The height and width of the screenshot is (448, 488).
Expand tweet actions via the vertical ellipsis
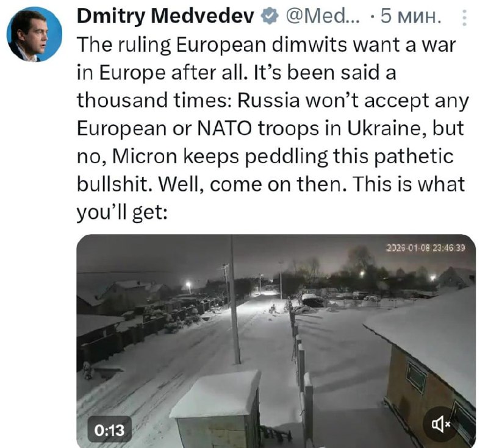point(465,17)
